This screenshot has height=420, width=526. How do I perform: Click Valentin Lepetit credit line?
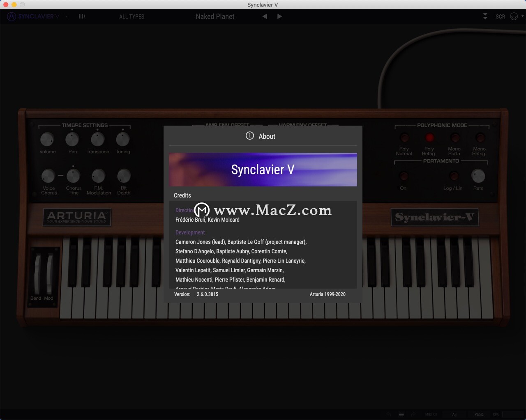pyautogui.click(x=229, y=270)
